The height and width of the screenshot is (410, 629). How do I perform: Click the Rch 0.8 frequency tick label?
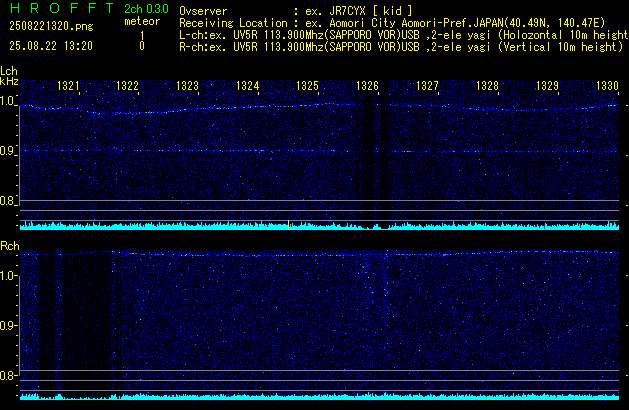pyautogui.click(x=8, y=375)
